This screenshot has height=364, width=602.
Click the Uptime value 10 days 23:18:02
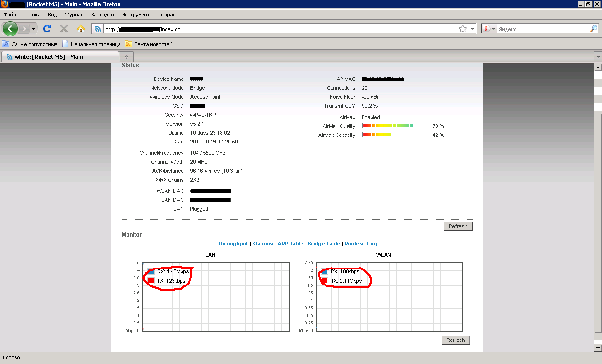click(x=210, y=133)
